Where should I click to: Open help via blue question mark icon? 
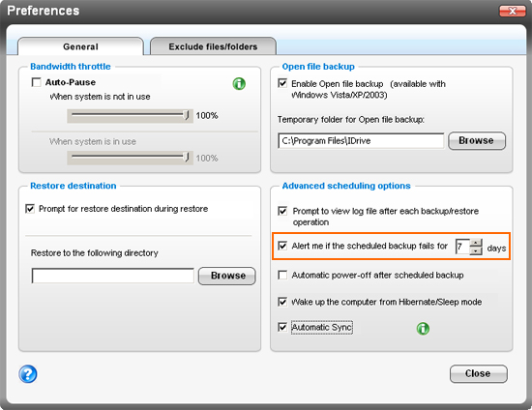pos(28,373)
